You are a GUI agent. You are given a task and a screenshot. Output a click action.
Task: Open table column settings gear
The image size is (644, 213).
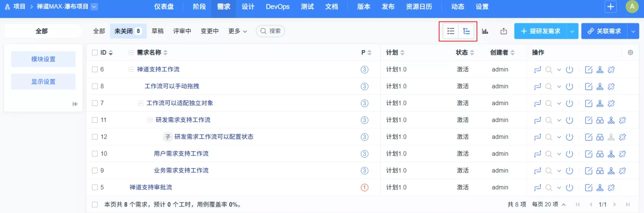pos(631,53)
